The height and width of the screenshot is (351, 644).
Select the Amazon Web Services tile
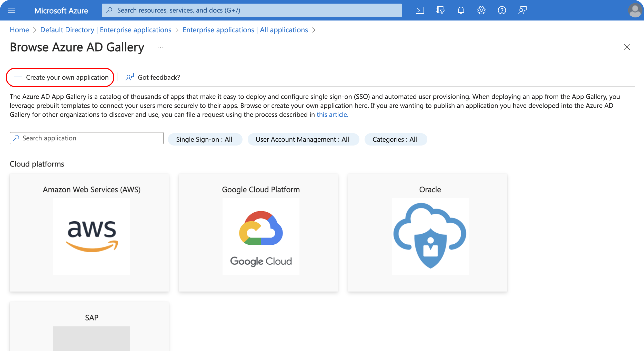tap(89, 232)
